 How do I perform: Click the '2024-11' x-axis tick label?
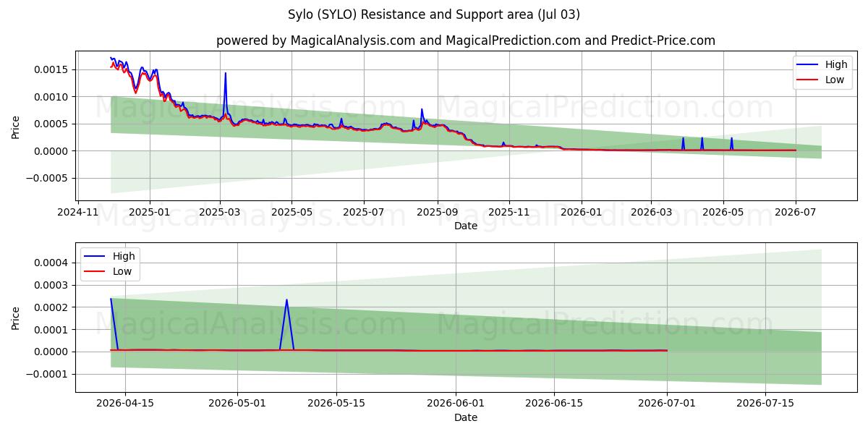[x=77, y=212]
